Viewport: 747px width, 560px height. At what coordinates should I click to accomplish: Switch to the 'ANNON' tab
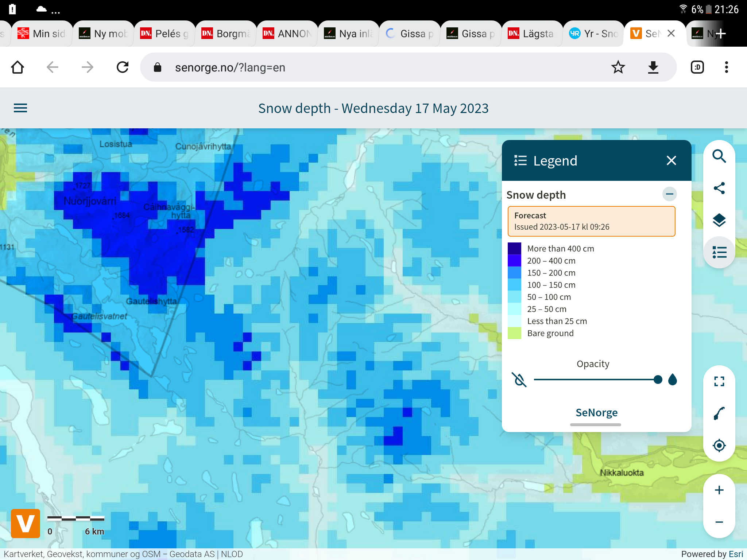(287, 34)
